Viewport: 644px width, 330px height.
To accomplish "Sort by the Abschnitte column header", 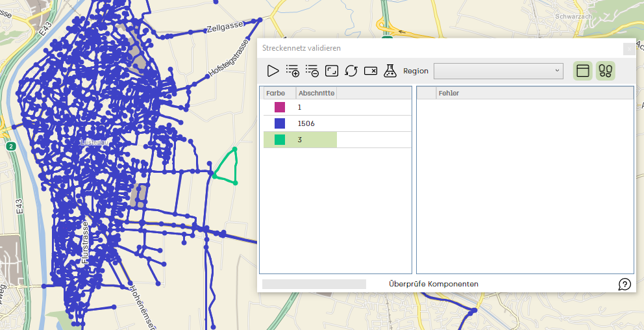I will coord(316,94).
